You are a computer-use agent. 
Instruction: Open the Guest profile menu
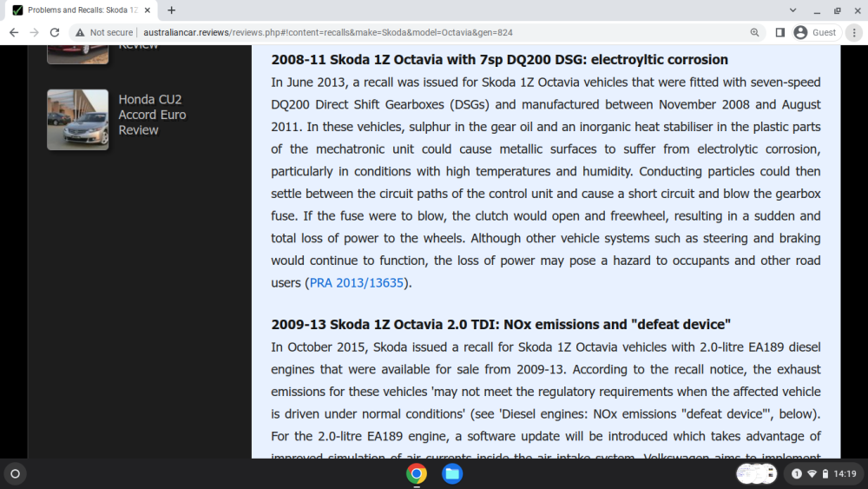[x=815, y=33]
